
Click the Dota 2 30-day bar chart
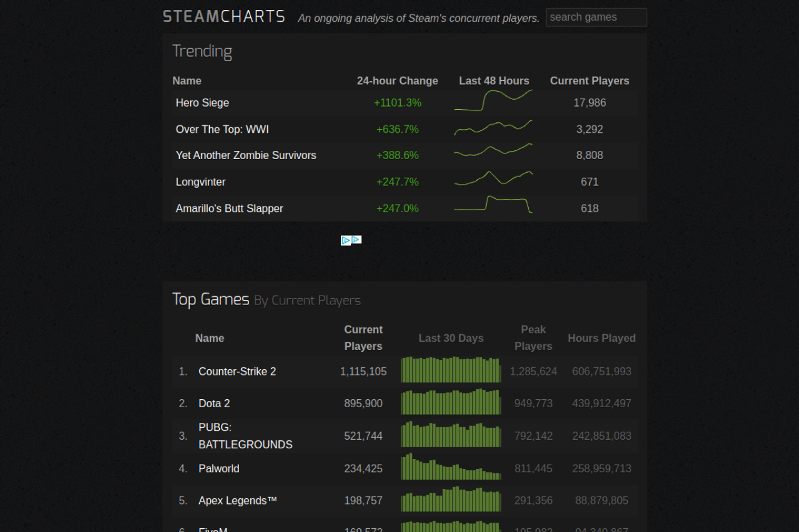[x=451, y=402]
